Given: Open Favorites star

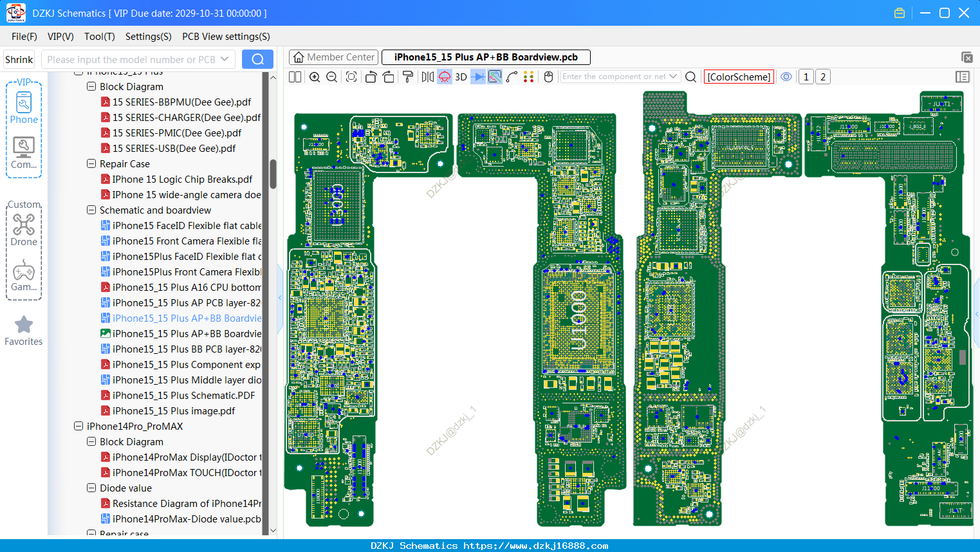Looking at the screenshot, I should pyautogui.click(x=24, y=331).
